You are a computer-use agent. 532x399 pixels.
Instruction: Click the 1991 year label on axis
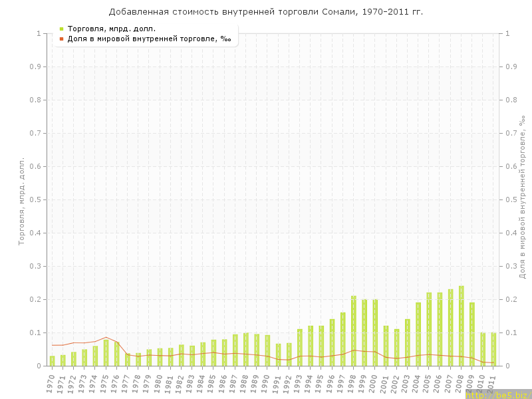[277, 383]
